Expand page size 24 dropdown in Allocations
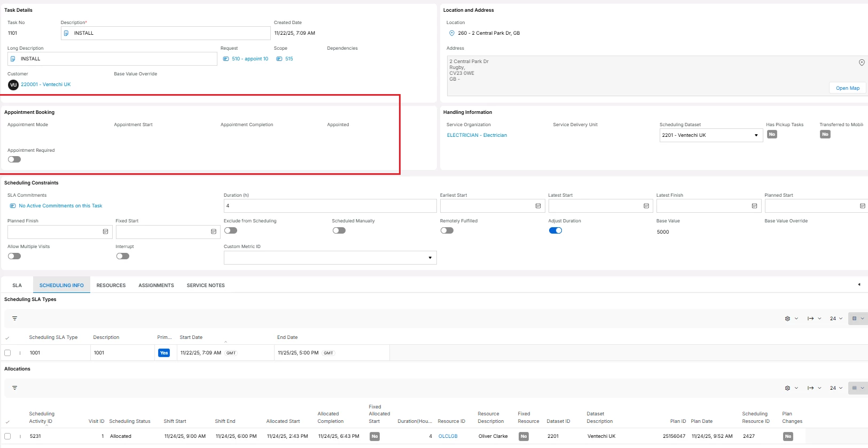The image size is (868, 448). click(836, 388)
